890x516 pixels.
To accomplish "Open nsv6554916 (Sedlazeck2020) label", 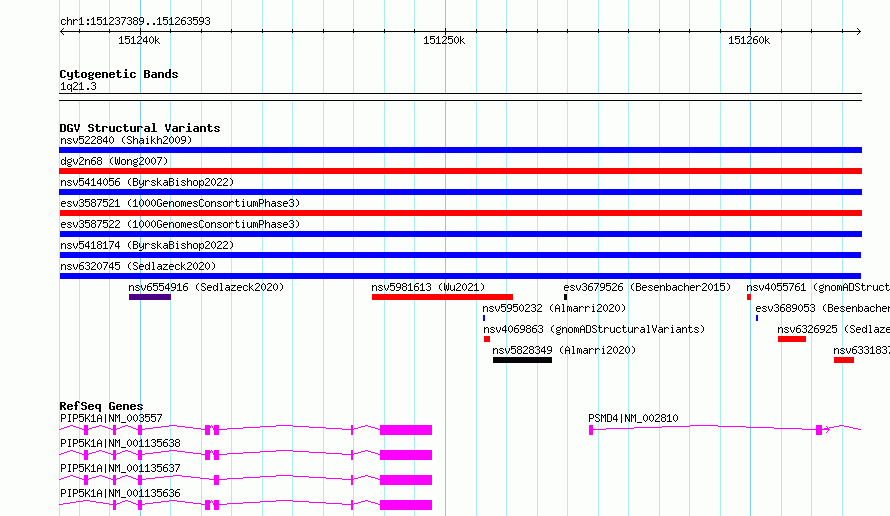I will [x=206, y=287].
